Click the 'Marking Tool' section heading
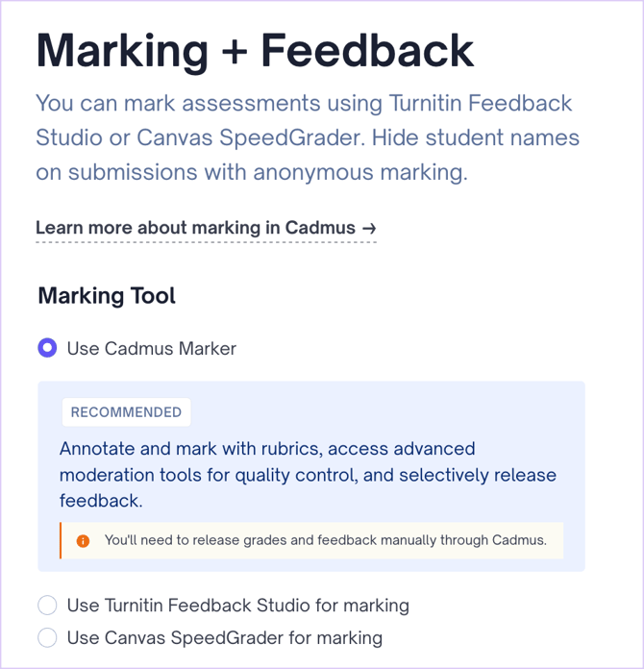 pyautogui.click(x=107, y=295)
